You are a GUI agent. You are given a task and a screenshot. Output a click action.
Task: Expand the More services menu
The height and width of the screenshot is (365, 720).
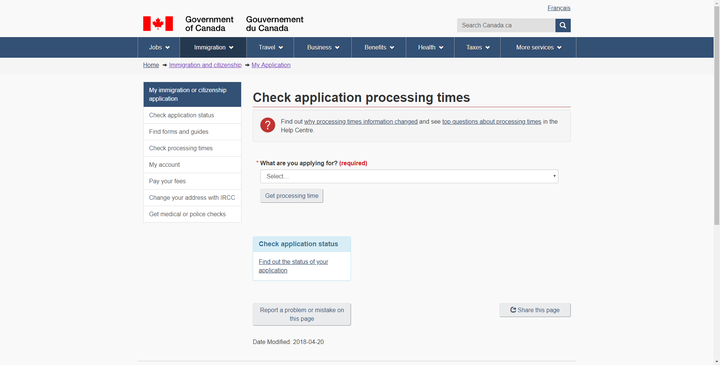538,47
